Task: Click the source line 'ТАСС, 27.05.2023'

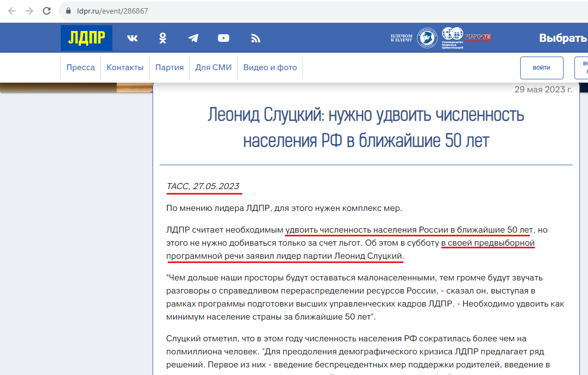Action: (203, 186)
